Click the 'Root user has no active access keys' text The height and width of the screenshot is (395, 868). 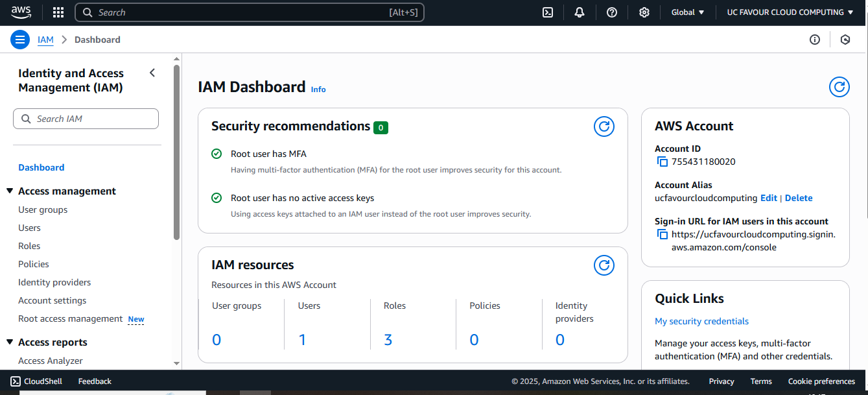click(302, 198)
